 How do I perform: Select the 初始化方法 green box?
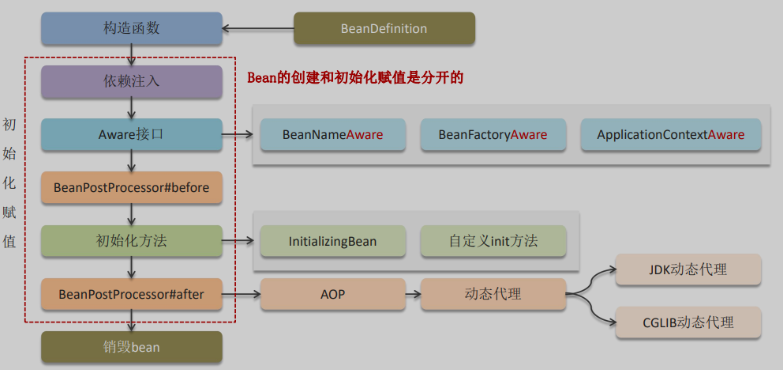point(131,241)
